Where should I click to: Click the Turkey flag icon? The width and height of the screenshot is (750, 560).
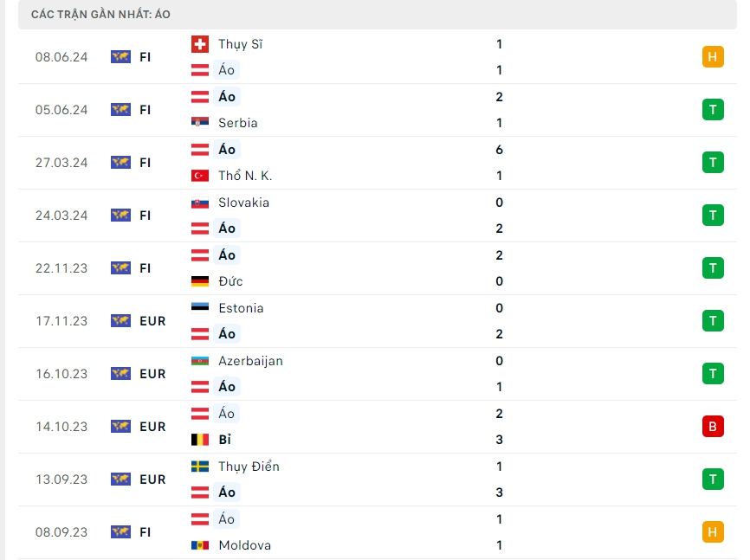[199, 176]
